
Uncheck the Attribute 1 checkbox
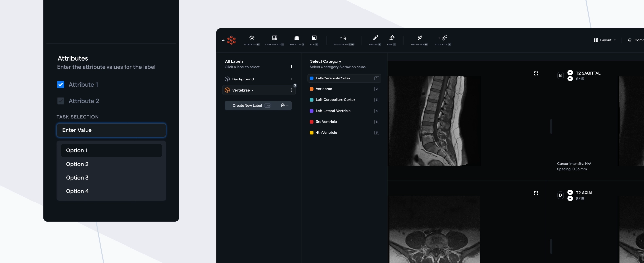tap(61, 85)
